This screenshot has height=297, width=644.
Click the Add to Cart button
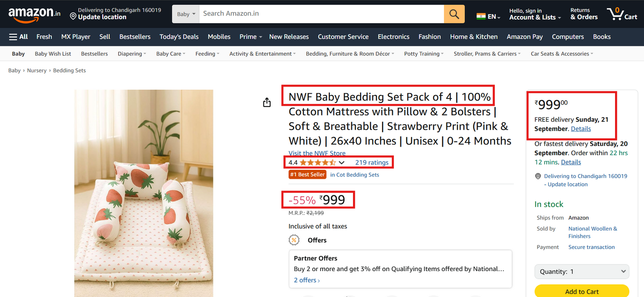(582, 291)
